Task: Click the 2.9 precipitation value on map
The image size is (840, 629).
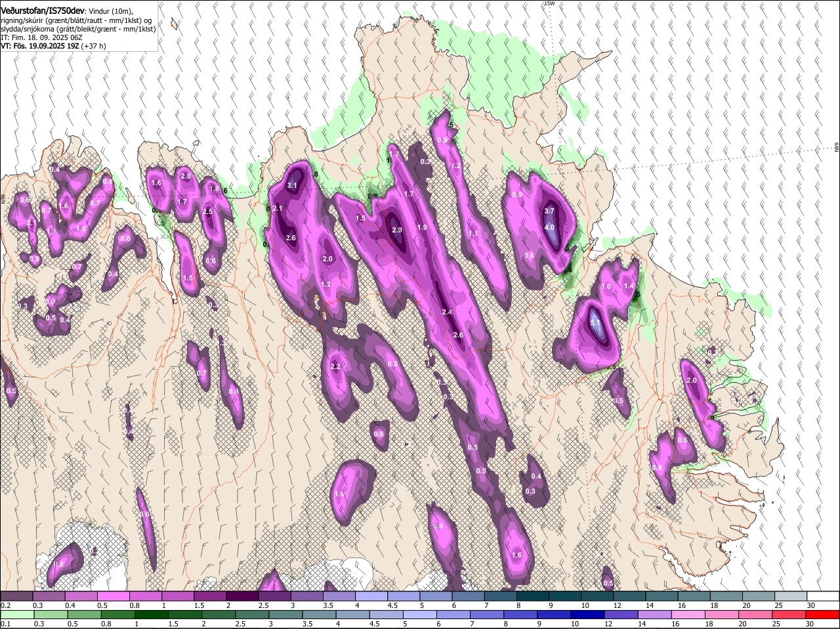Action: (397, 230)
